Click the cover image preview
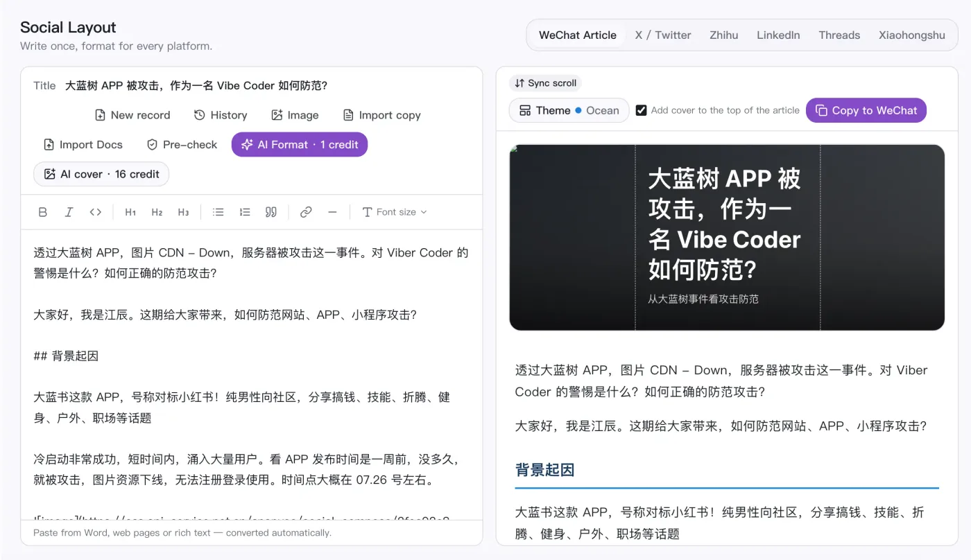Image resolution: width=971 pixels, height=560 pixels. coord(727,238)
